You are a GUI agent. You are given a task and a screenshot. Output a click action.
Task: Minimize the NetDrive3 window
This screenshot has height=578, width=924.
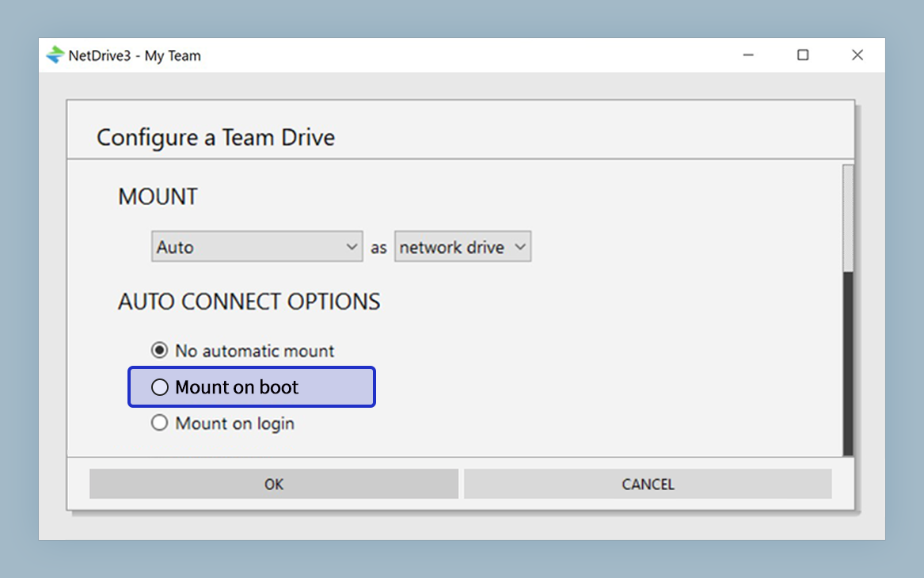pos(747,55)
